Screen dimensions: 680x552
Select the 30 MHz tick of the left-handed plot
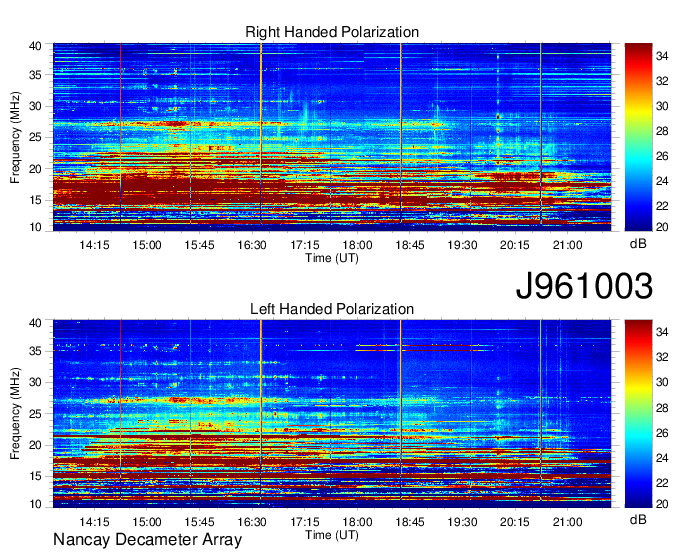(x=35, y=382)
